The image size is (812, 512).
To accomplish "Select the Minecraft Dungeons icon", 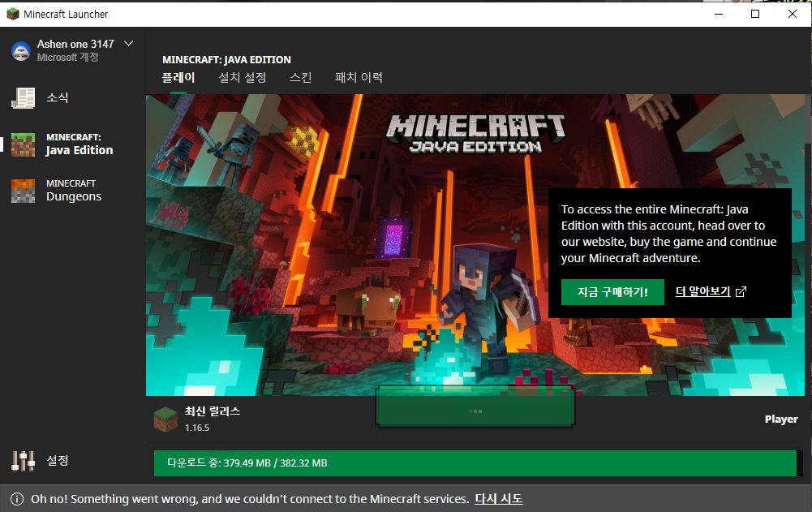I will pyautogui.click(x=24, y=191).
